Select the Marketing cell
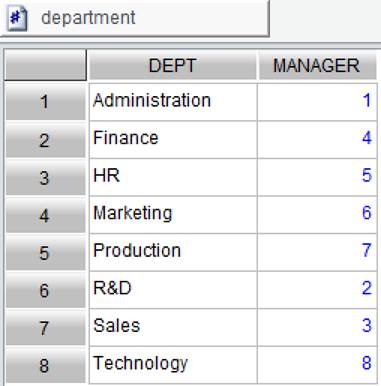 click(173, 215)
